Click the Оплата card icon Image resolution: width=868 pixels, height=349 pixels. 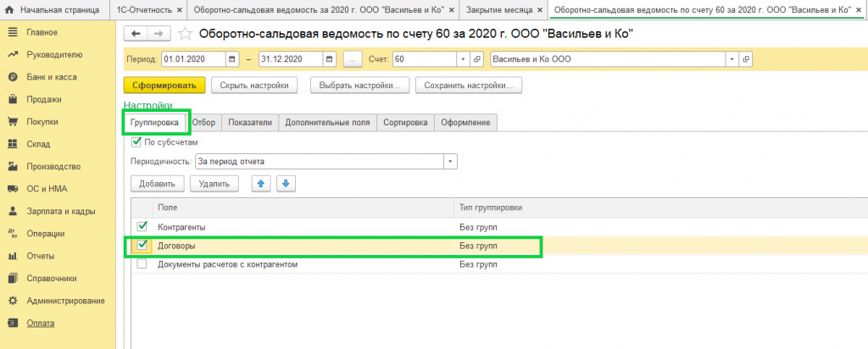tap(13, 323)
